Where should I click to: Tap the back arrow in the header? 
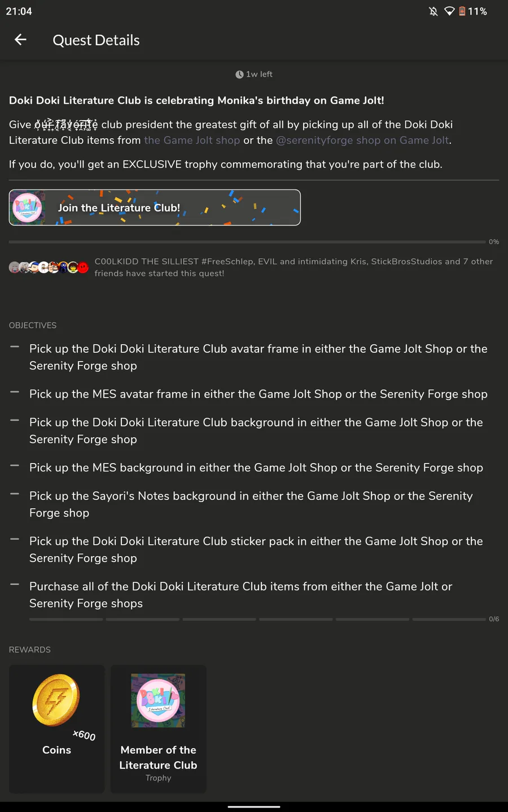[20, 39]
